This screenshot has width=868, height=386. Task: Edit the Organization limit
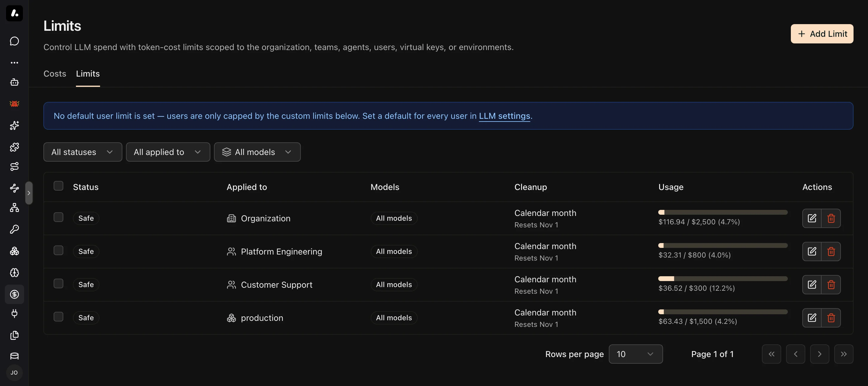pos(812,218)
